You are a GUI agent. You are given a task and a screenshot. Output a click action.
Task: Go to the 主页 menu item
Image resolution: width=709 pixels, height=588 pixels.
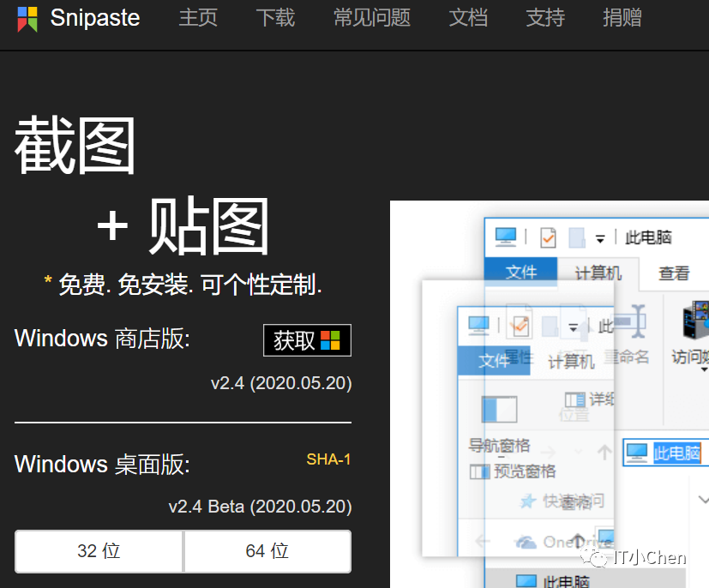(198, 18)
